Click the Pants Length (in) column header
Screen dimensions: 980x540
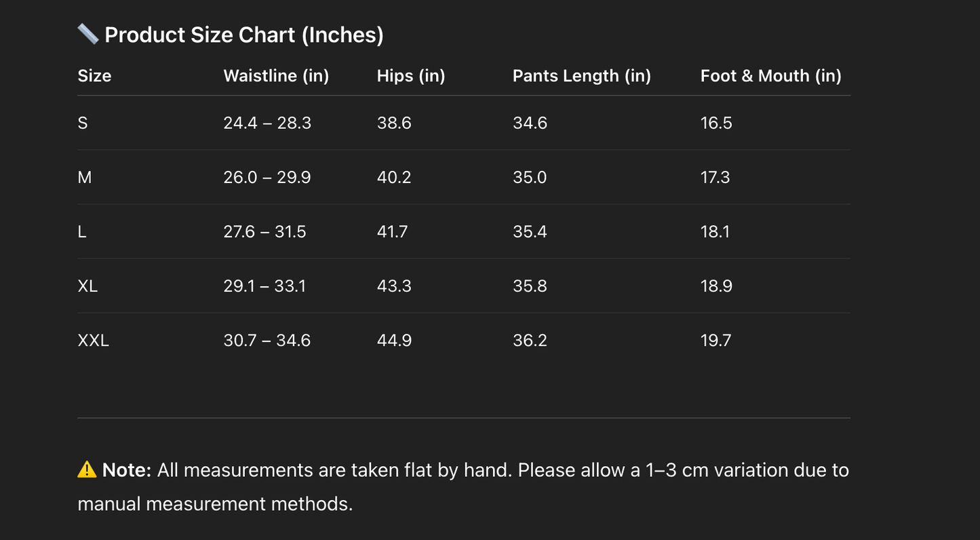coord(581,76)
